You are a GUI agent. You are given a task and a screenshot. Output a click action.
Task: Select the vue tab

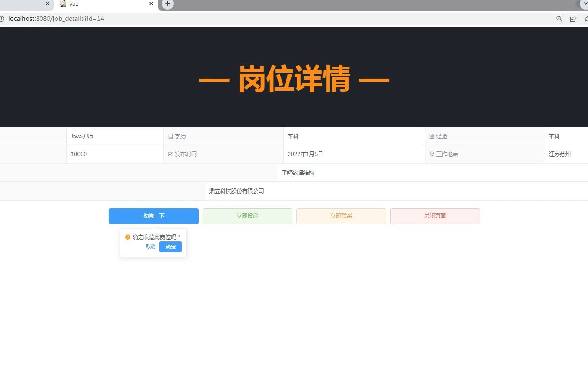pos(106,4)
